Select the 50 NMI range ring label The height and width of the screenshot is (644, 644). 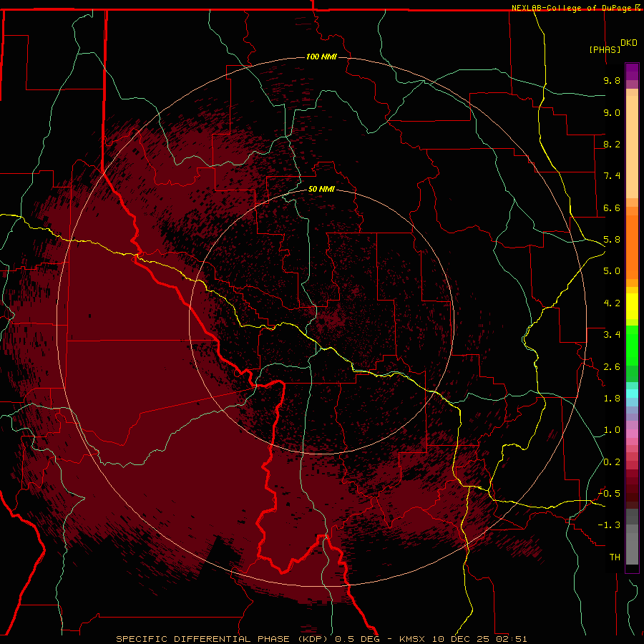(321, 189)
